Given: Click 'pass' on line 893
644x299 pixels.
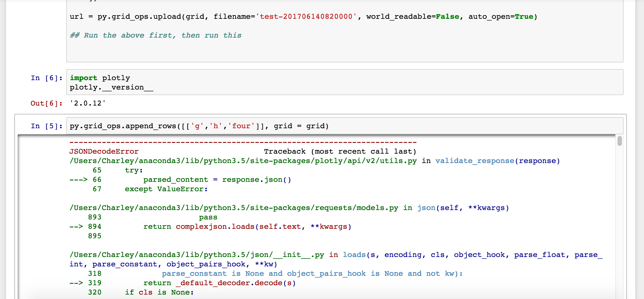Looking at the screenshot, I should (x=208, y=217).
